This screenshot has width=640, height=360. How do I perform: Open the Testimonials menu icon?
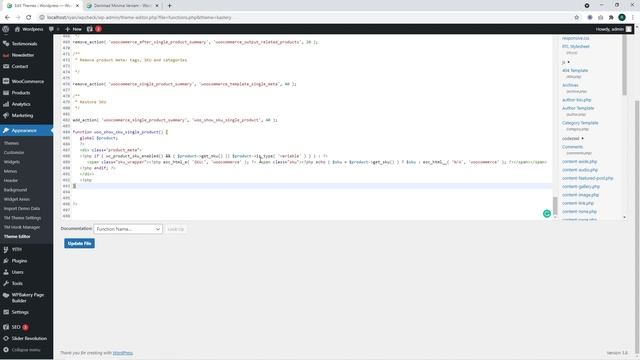coord(6,43)
